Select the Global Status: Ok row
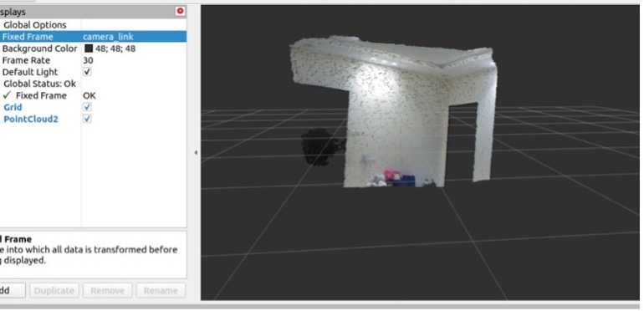 (x=93, y=84)
